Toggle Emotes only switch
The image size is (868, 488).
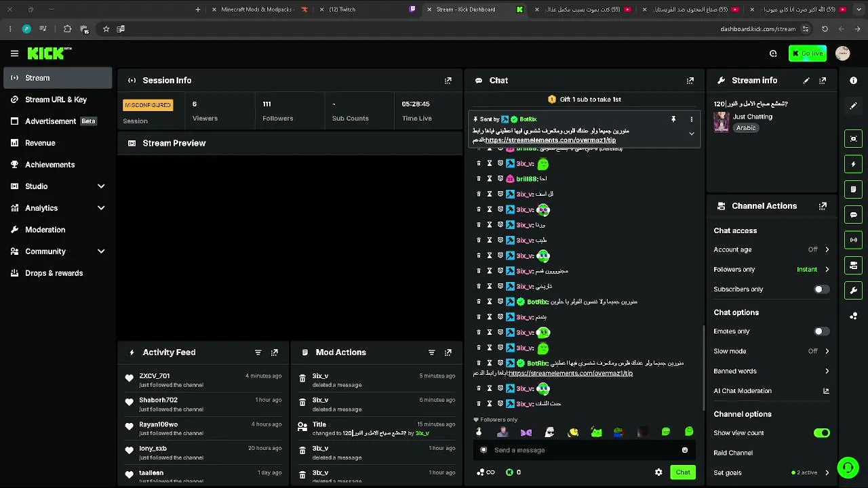[821, 331]
